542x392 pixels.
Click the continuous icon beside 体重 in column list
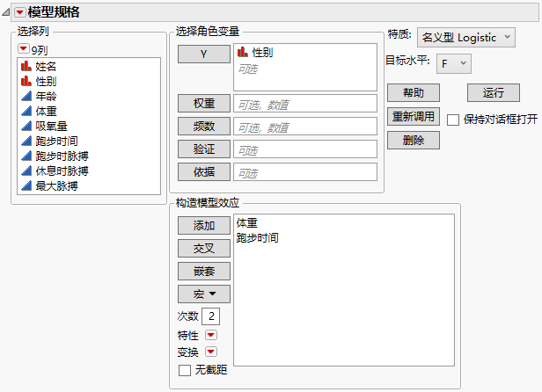(26, 111)
